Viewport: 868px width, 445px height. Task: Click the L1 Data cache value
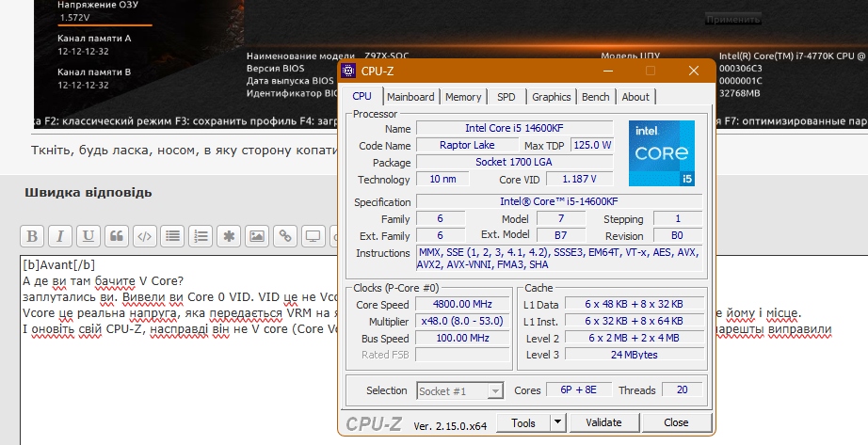click(x=634, y=305)
